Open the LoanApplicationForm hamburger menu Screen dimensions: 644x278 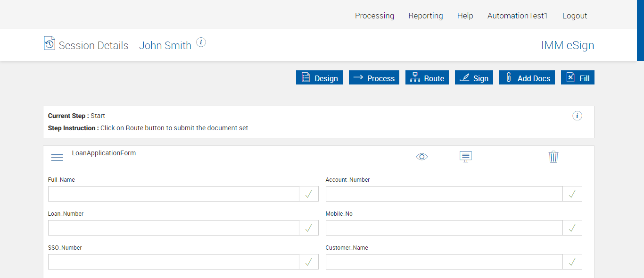(x=57, y=158)
